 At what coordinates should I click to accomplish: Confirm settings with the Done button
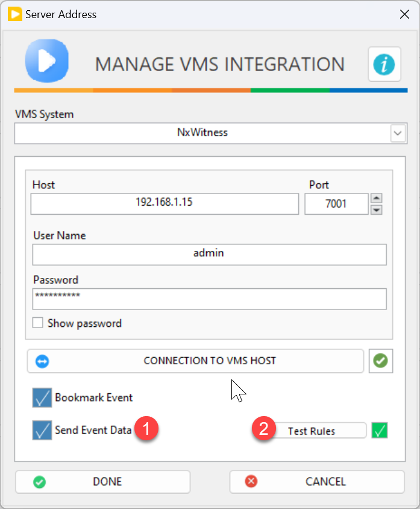click(102, 482)
